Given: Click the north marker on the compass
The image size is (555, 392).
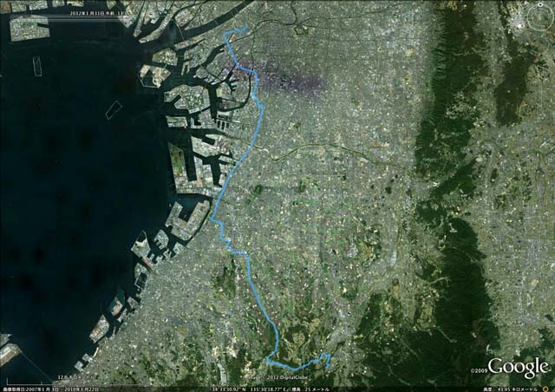Looking at the screenshot, I should tap(540, 4).
